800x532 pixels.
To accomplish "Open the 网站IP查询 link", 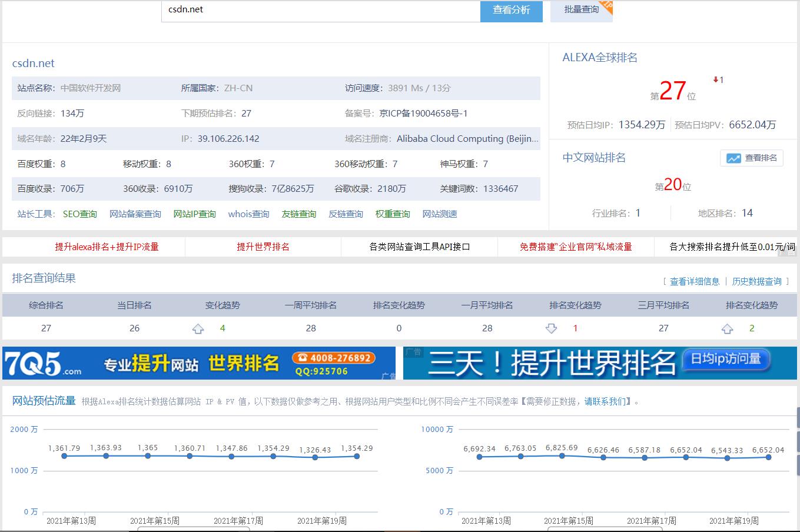I will (195, 214).
